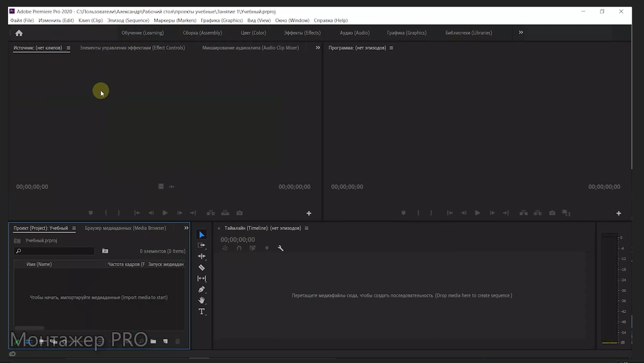Open Program monitor button editor plus
The width and height of the screenshot is (644, 363).
pos(619,213)
